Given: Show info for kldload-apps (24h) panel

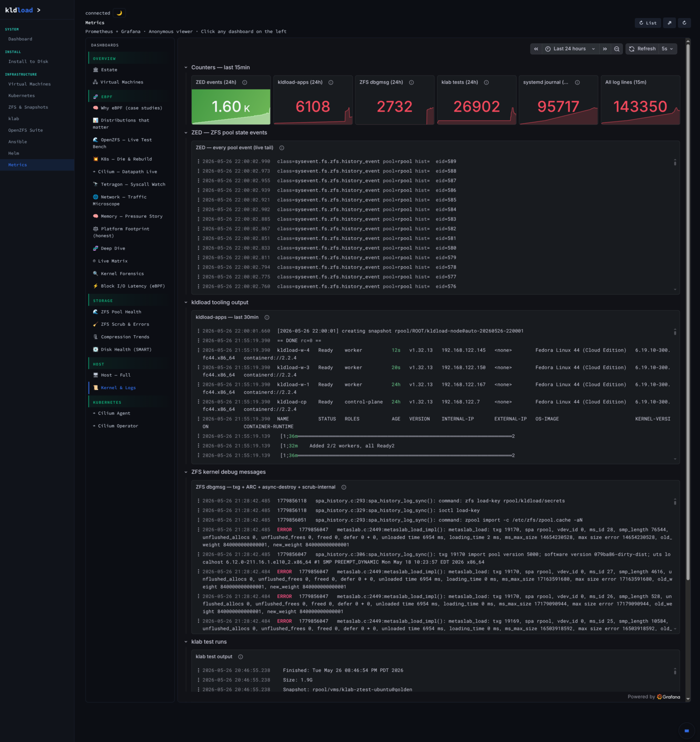Looking at the screenshot, I should [x=330, y=83].
